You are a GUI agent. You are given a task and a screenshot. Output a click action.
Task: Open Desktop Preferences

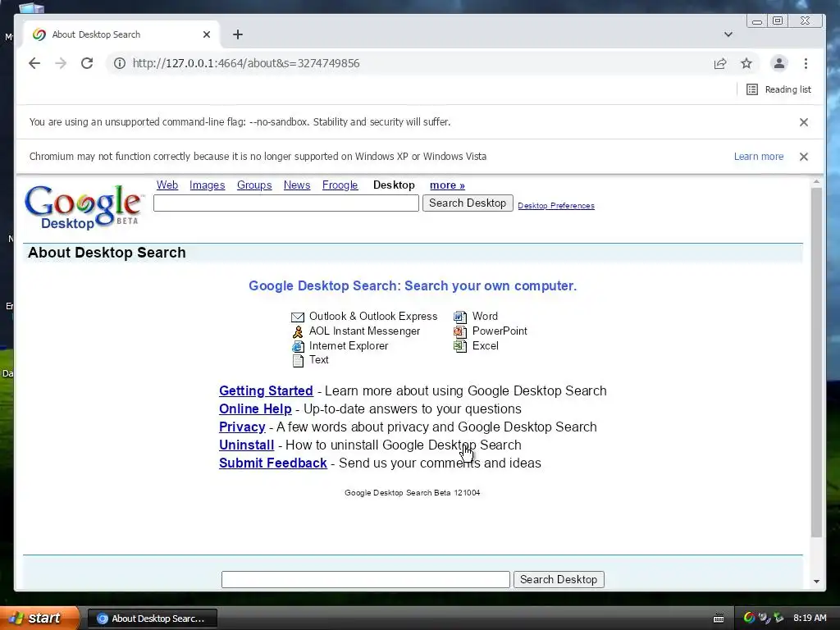556,206
